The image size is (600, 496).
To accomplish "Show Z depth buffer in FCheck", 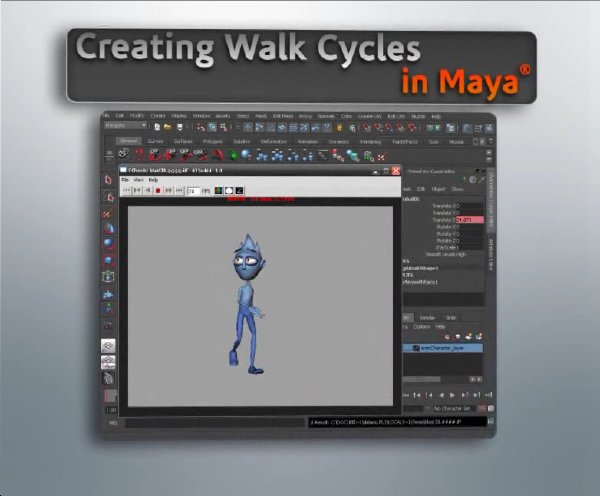I will point(239,190).
